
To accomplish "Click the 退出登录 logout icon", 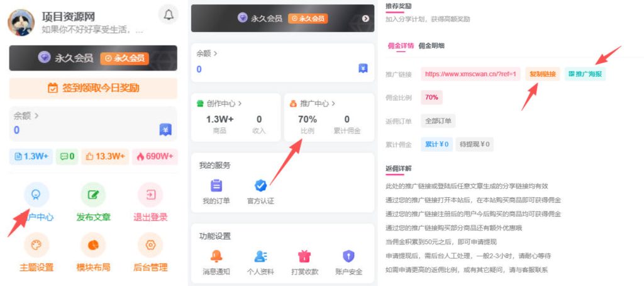I will tap(150, 194).
